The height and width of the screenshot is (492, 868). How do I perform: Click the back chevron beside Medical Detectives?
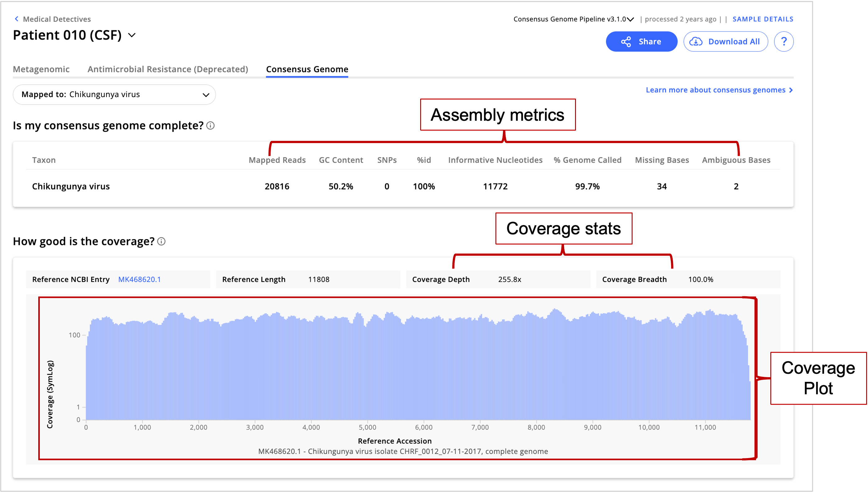(16, 19)
